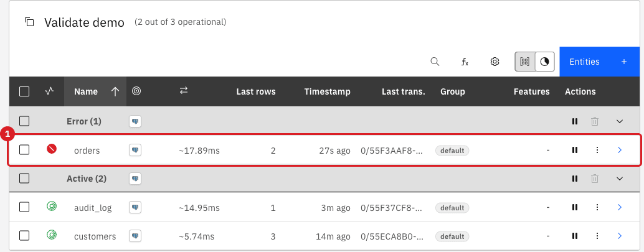Click the copy icon beside Validate demo
This screenshot has height=252, width=644.
click(x=29, y=22)
